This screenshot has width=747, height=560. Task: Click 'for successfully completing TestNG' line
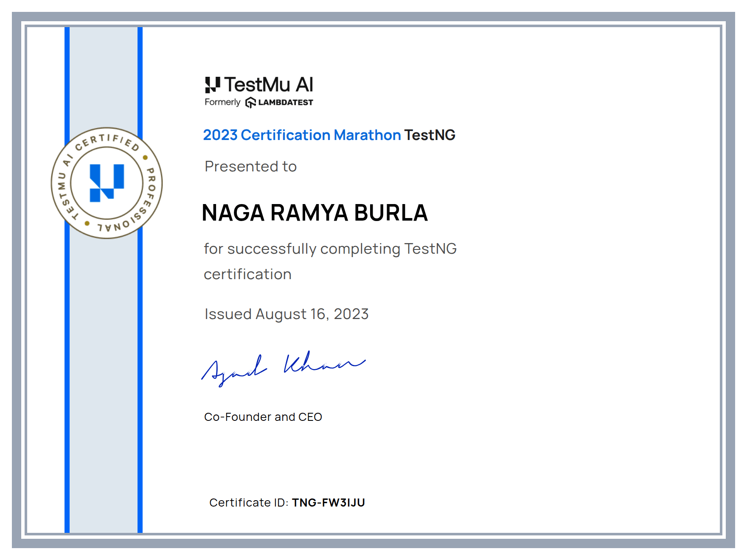tap(330, 249)
